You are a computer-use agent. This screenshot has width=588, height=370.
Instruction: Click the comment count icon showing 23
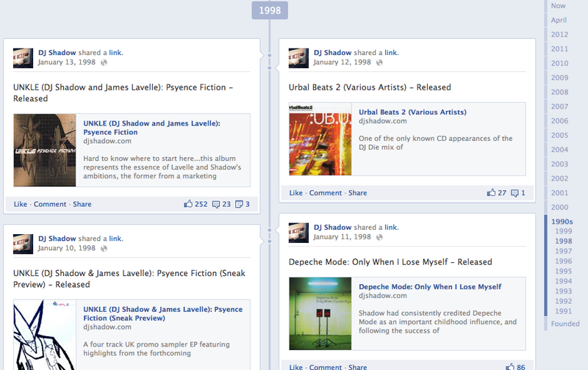[216, 204]
